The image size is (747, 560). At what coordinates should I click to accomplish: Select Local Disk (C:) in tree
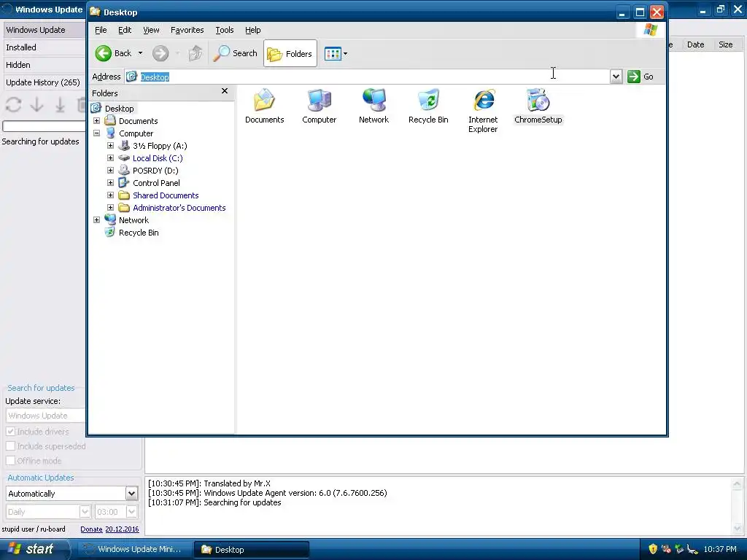(158, 158)
